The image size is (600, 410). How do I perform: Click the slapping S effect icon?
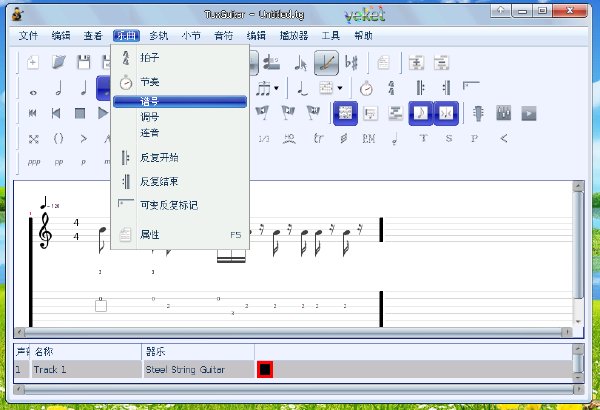449,138
